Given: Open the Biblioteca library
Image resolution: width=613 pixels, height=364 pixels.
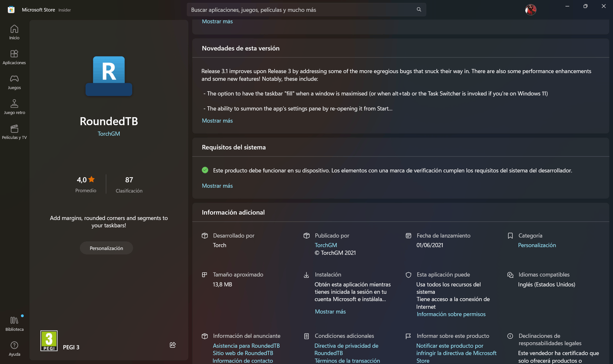Looking at the screenshot, I should pos(14,324).
